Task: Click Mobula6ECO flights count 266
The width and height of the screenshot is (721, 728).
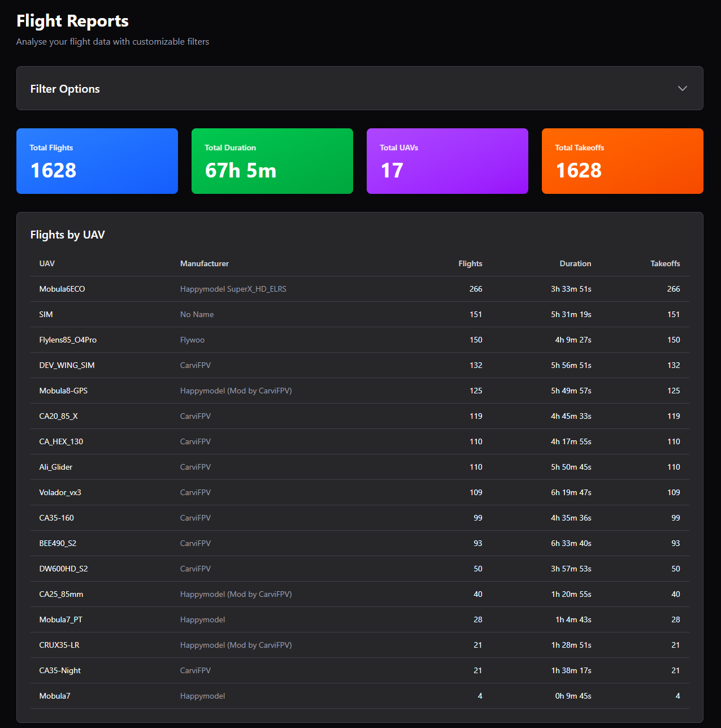Action: point(476,289)
